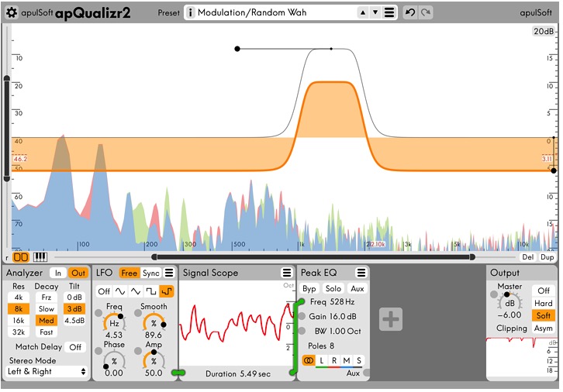
Task: Click Aux button in Peak EQ
Action: (357, 289)
